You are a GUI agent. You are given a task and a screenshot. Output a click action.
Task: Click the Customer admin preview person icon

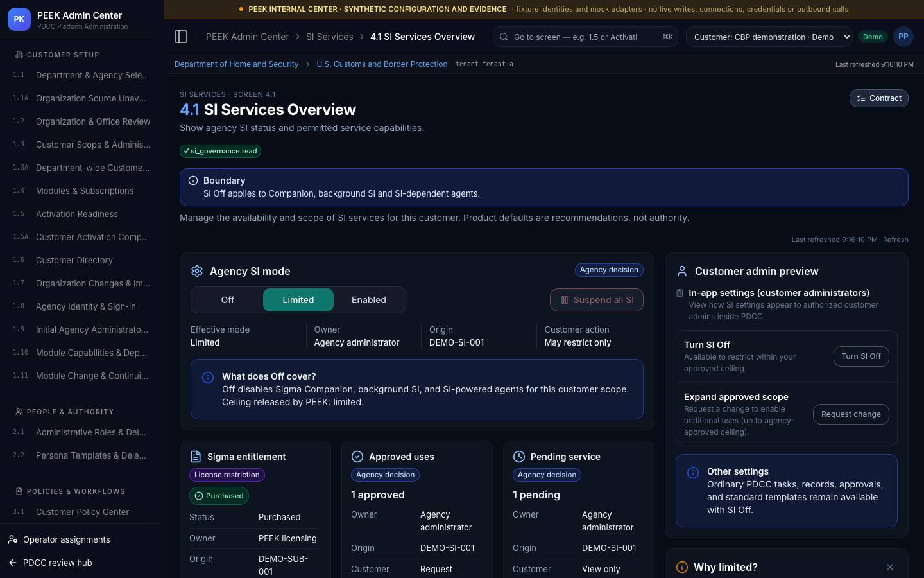pos(682,271)
